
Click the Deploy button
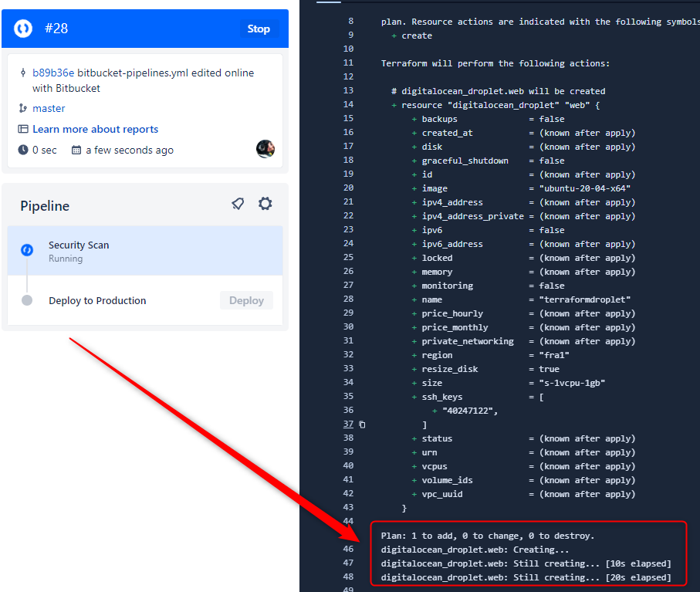pos(246,300)
